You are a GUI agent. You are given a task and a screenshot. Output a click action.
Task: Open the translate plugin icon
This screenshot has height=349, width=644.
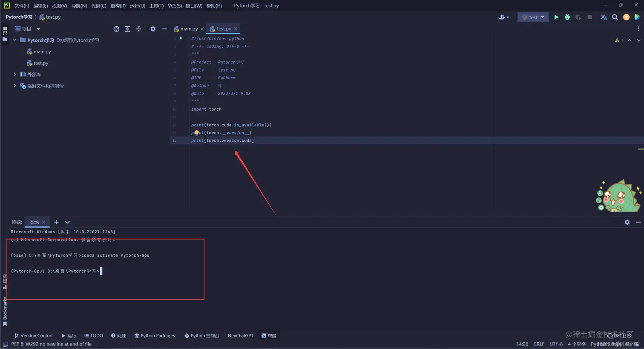(604, 17)
